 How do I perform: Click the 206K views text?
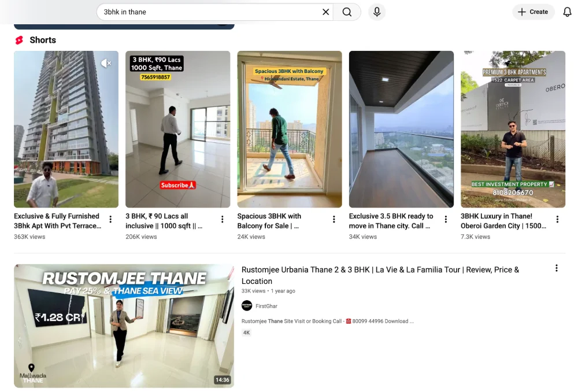(141, 236)
